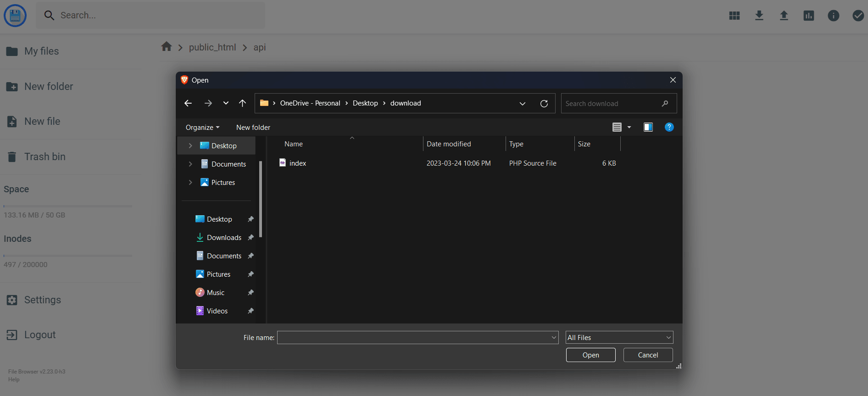Click the pinned Pictures icon
This screenshot has width=868, height=396.
click(200, 274)
